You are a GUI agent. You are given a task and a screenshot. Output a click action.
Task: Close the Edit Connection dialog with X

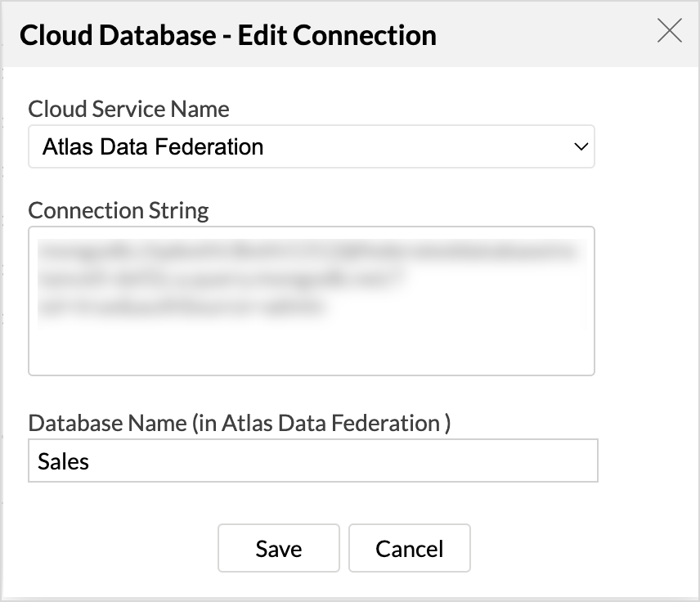coord(669,32)
